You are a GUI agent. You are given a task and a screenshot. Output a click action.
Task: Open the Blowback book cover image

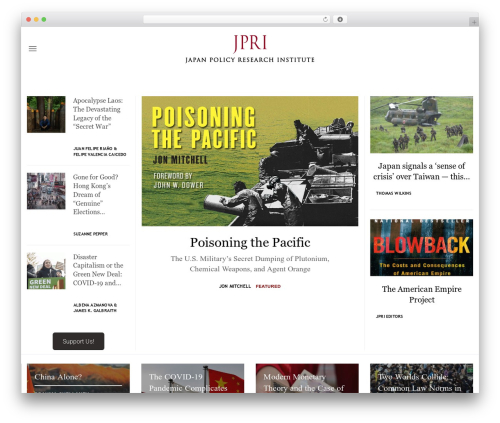point(421,247)
